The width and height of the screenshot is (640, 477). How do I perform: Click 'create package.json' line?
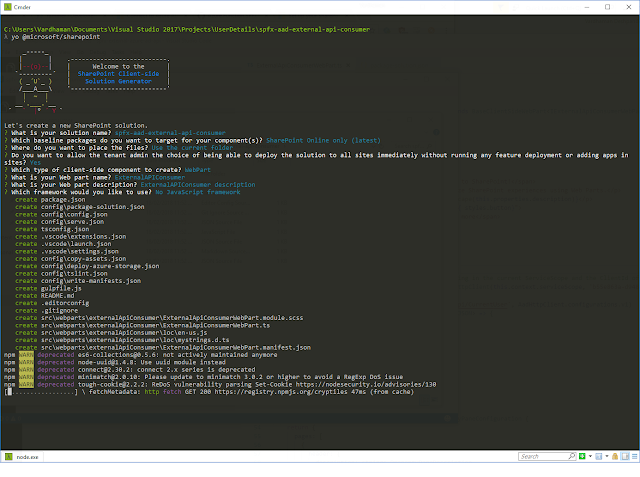50,200
